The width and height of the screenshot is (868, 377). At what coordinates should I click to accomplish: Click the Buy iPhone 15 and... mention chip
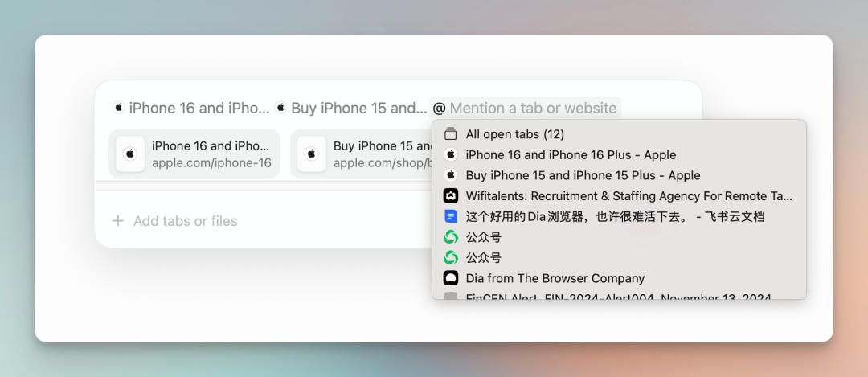[x=351, y=108]
